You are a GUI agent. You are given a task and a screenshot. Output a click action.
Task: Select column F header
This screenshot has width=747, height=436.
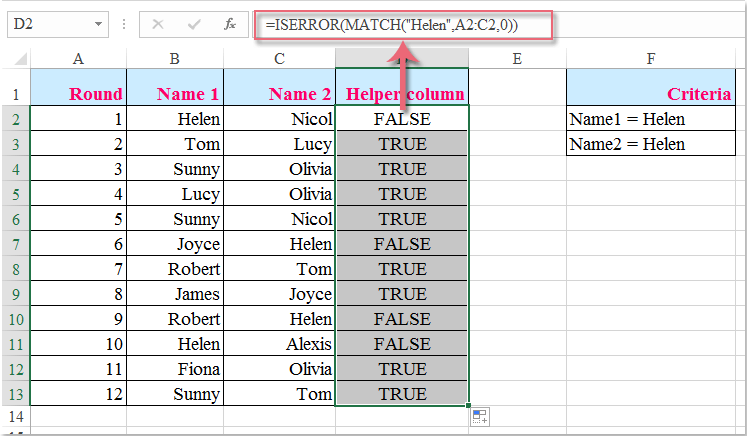point(651,59)
